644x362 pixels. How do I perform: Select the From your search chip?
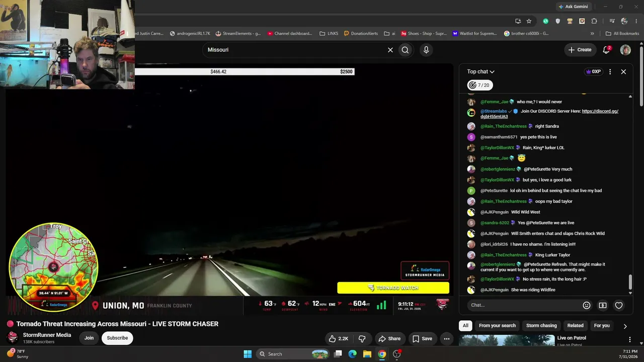[x=497, y=326]
